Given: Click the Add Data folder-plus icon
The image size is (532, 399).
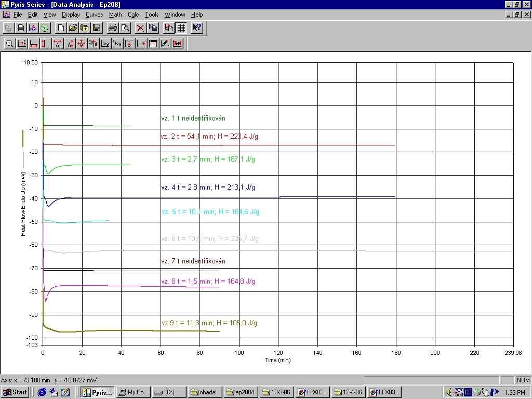Looking at the screenshot, I should pos(85,28).
